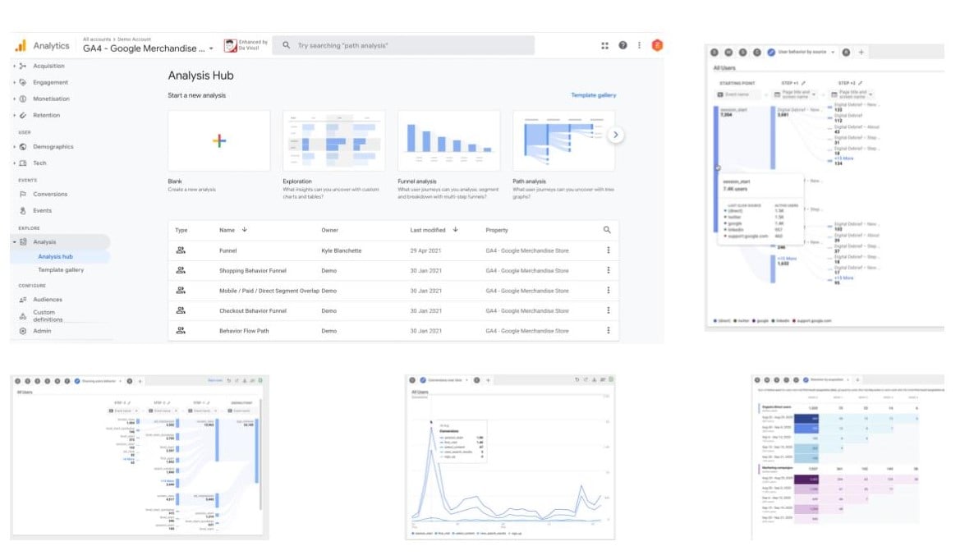Click the next arrow on the template carousel
The height and width of the screenshot is (560, 960).
pos(616,135)
